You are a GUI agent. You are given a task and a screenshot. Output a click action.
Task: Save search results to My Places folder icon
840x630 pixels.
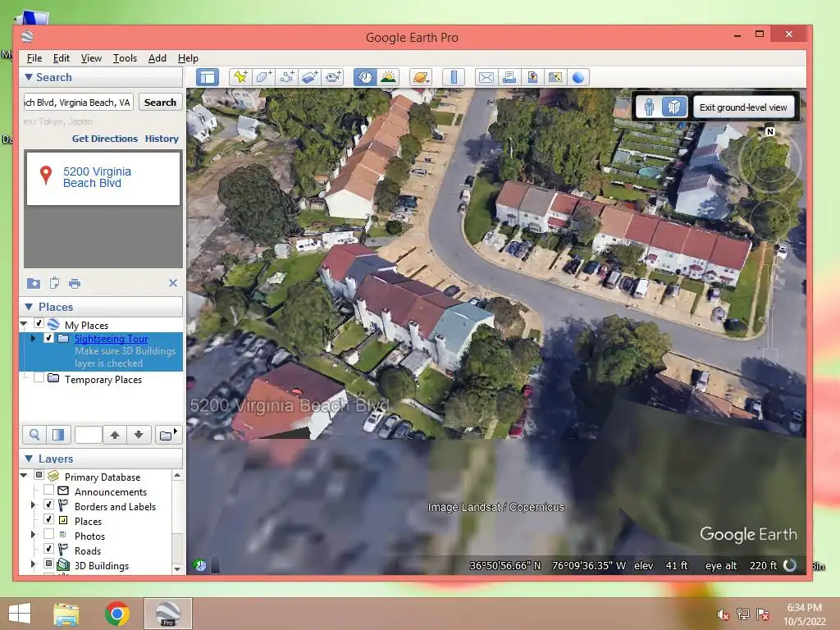click(33, 283)
